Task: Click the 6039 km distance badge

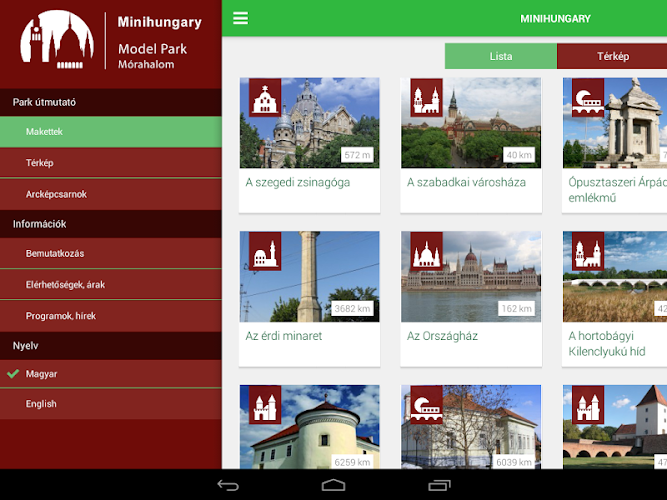Action: (x=514, y=462)
